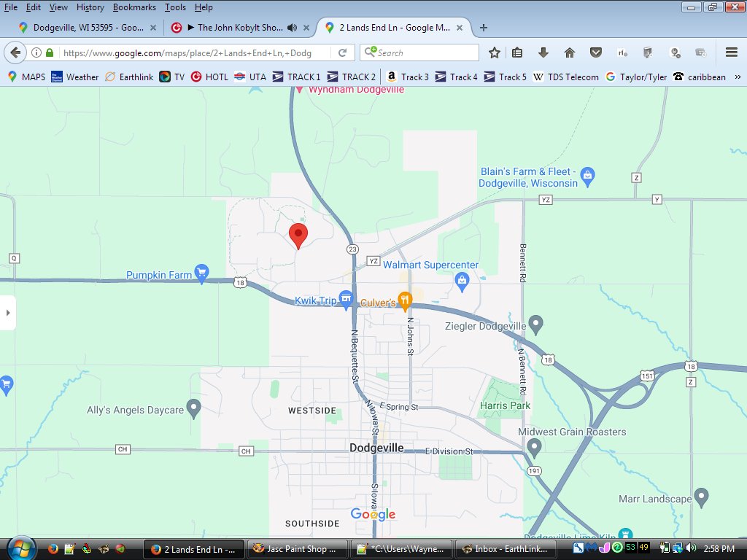Open the Kwik Trip map marker
Screen dimensions: 747x560
[x=346, y=299]
